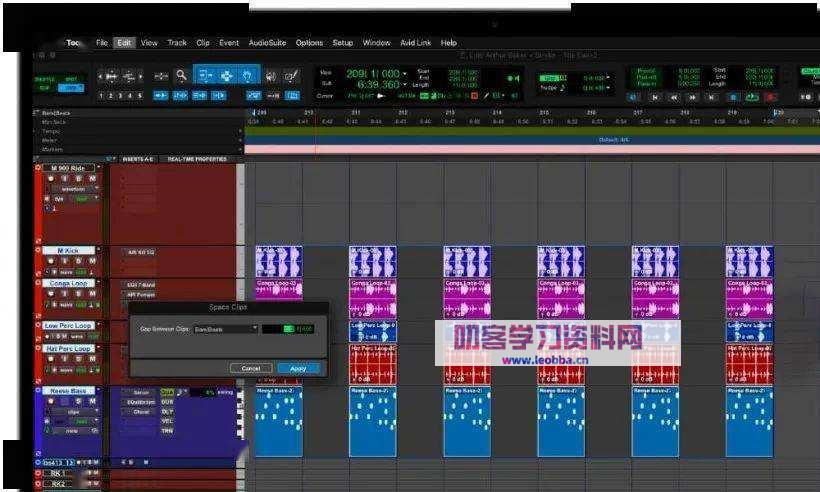
Task: Mute the M Kick track
Action: pos(92,260)
